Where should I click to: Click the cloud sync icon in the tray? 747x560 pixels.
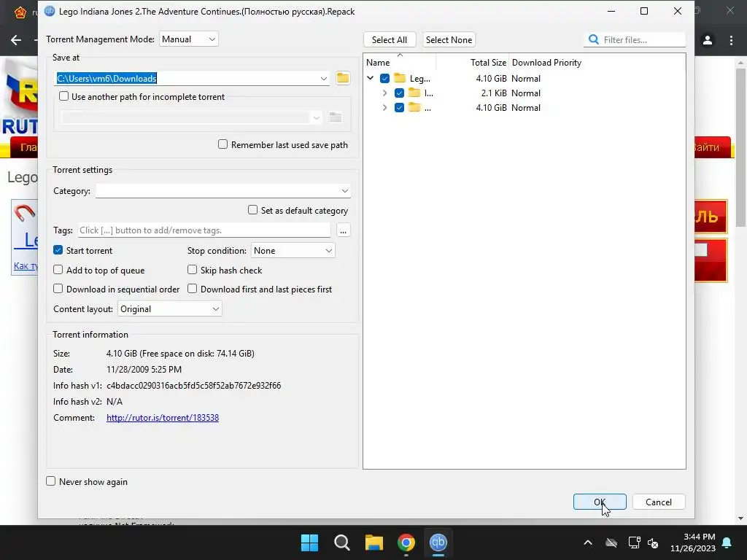611,542
